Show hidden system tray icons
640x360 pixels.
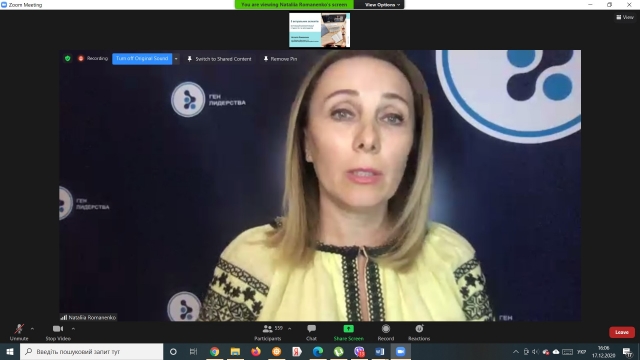pos(516,351)
